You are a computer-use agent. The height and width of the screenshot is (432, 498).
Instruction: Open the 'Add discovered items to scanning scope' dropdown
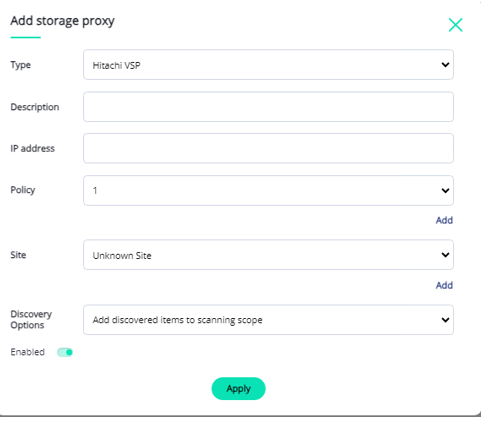coord(268,320)
